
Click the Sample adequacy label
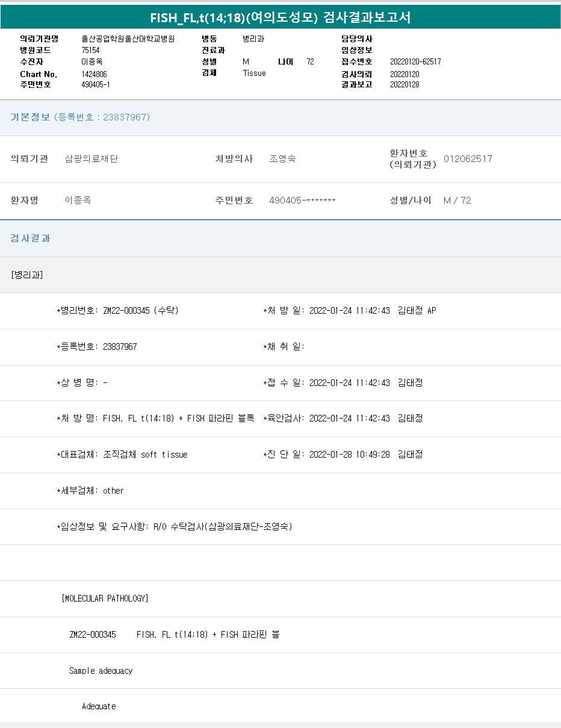coord(101,671)
